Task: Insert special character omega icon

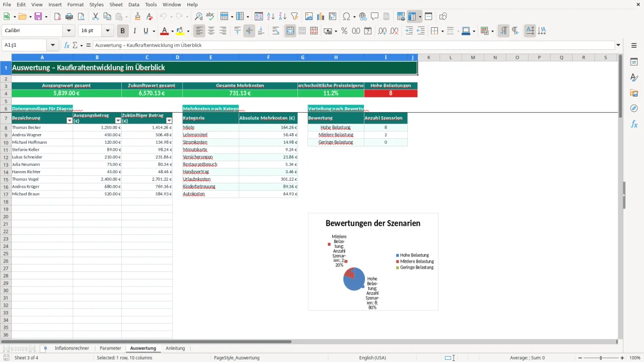Action: point(346,17)
